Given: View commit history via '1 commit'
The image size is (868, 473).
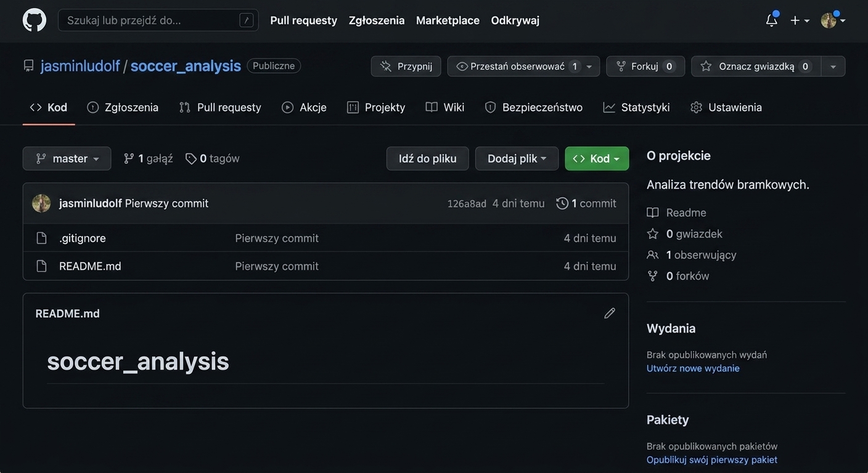Looking at the screenshot, I should [x=586, y=203].
